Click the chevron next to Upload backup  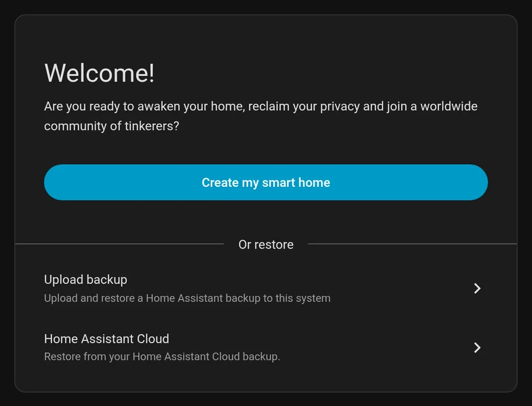coord(477,288)
